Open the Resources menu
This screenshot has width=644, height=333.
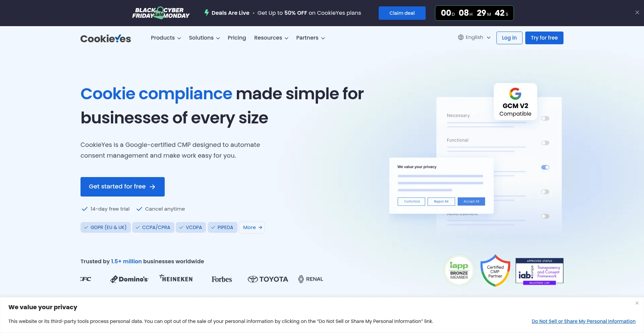coord(271,38)
